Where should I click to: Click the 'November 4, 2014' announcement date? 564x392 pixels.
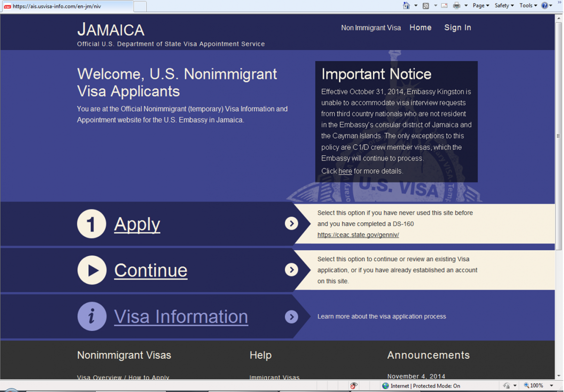point(416,376)
